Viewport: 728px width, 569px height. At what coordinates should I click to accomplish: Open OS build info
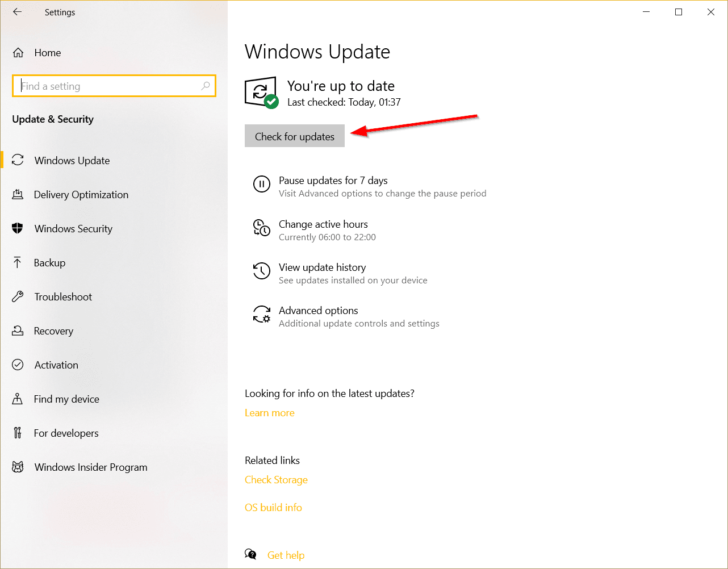pos(273,507)
